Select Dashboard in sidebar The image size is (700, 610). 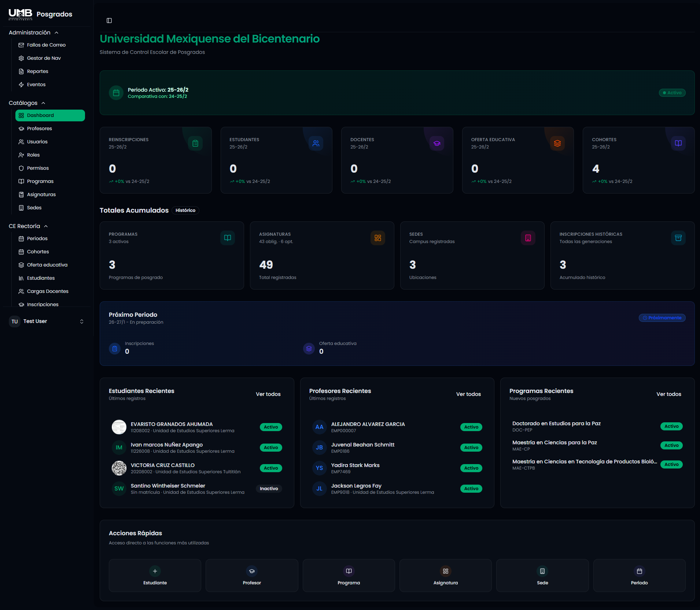tap(50, 115)
